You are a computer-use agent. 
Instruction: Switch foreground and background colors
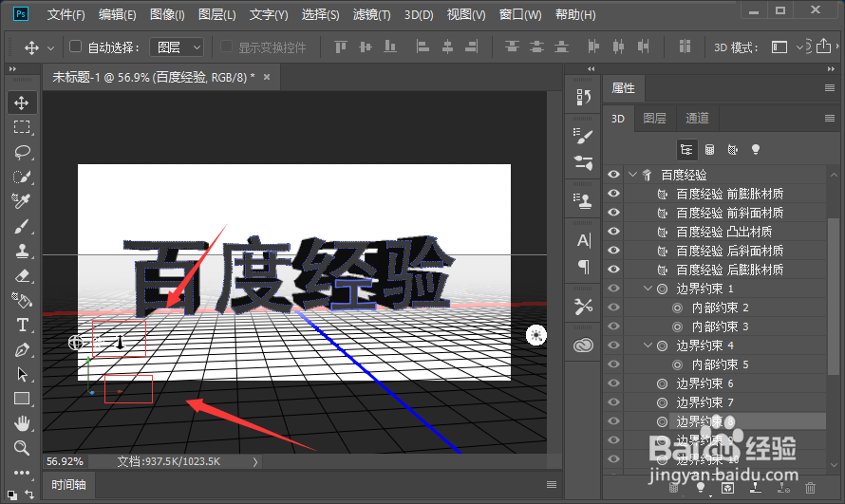pyautogui.click(x=29, y=494)
